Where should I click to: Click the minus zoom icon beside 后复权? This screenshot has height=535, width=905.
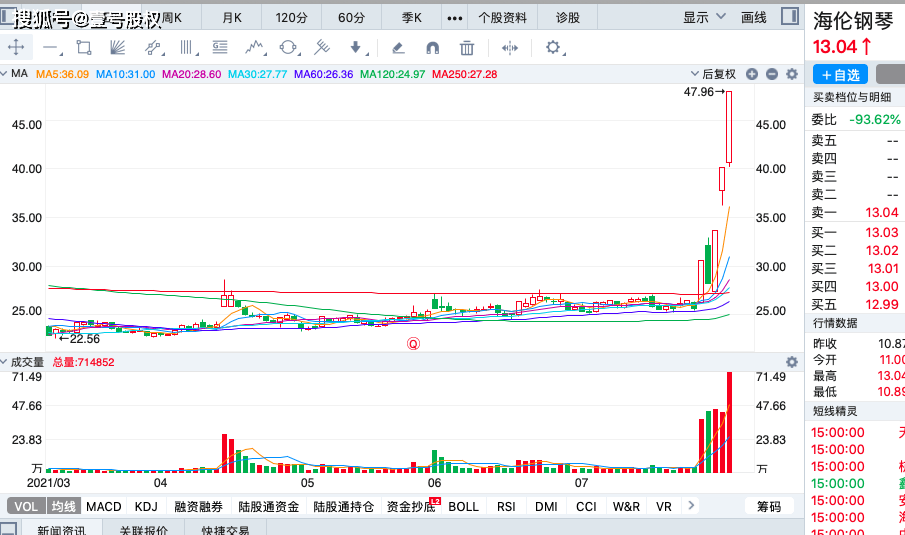[x=771, y=74]
